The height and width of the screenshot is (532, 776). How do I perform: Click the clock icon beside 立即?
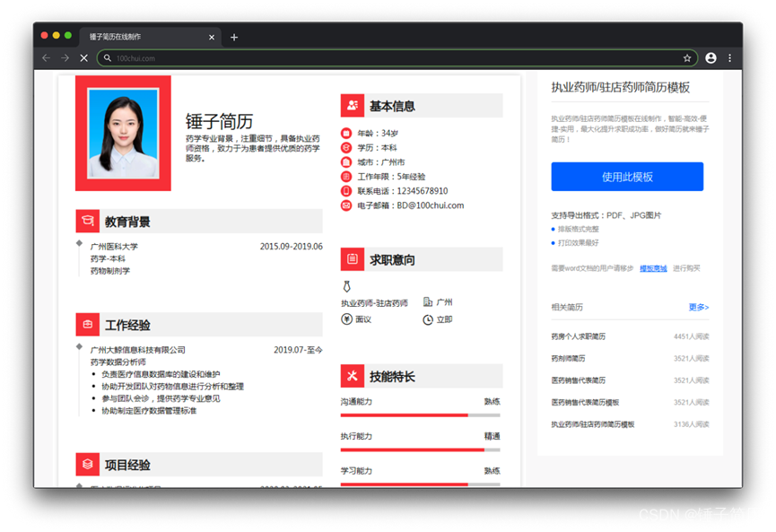428,319
